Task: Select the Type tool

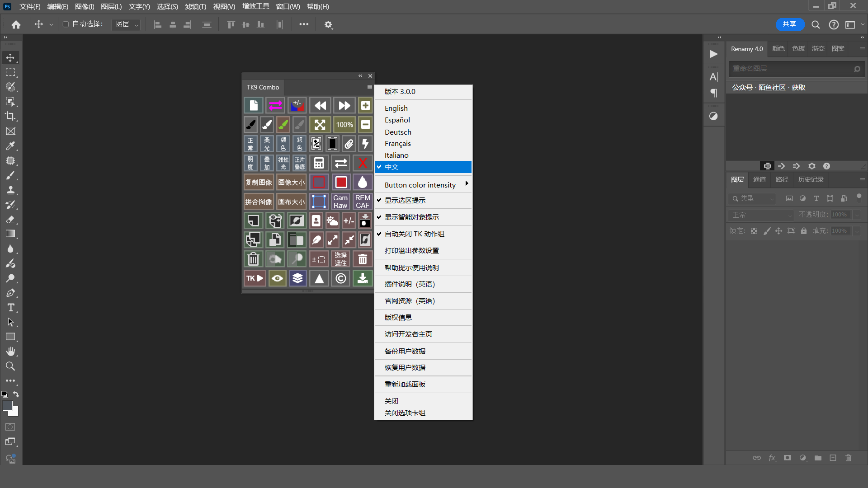Action: [10, 308]
